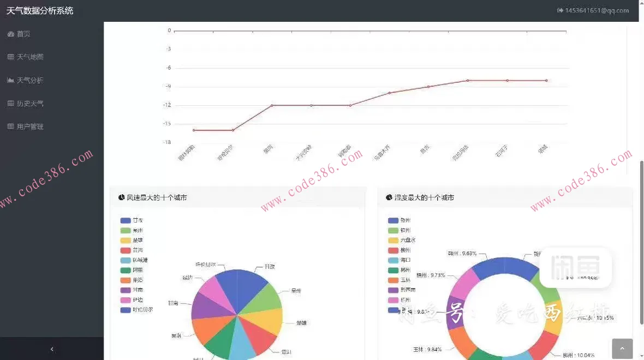Click the 乌鲁木齐 data point on line chart

pos(390,93)
